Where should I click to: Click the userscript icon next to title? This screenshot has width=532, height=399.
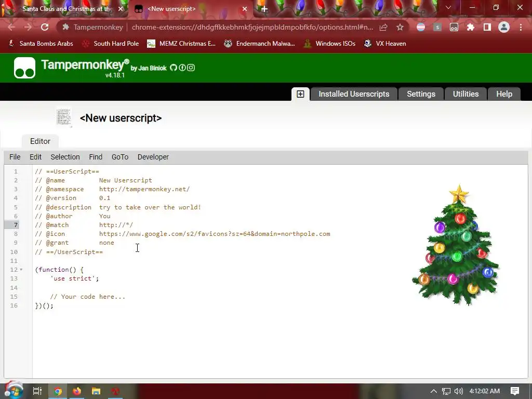pos(64,117)
